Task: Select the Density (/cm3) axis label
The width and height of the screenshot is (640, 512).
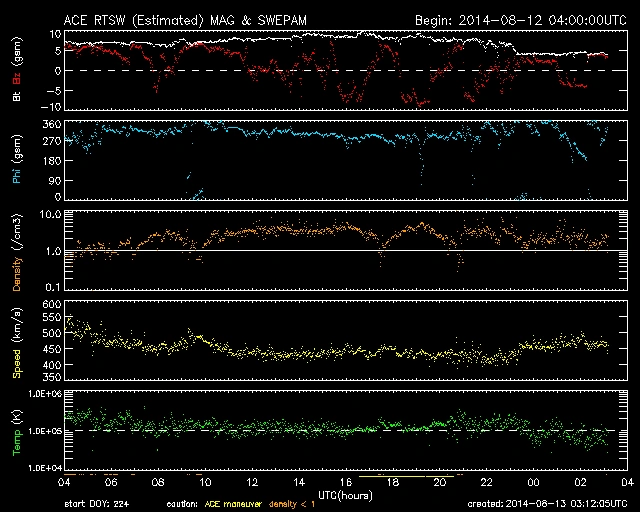Action: tap(16, 250)
